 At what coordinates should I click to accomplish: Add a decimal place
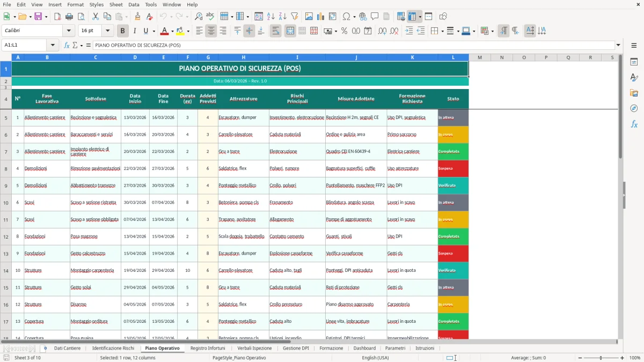tap(382, 31)
